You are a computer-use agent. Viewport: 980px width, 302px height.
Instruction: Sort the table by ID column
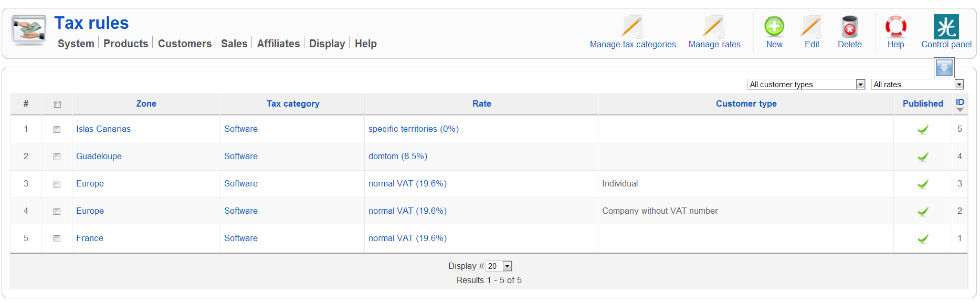tap(960, 103)
